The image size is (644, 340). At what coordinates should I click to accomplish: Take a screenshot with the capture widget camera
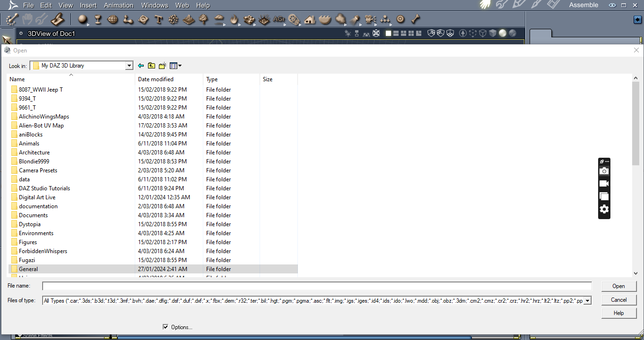coord(604,171)
